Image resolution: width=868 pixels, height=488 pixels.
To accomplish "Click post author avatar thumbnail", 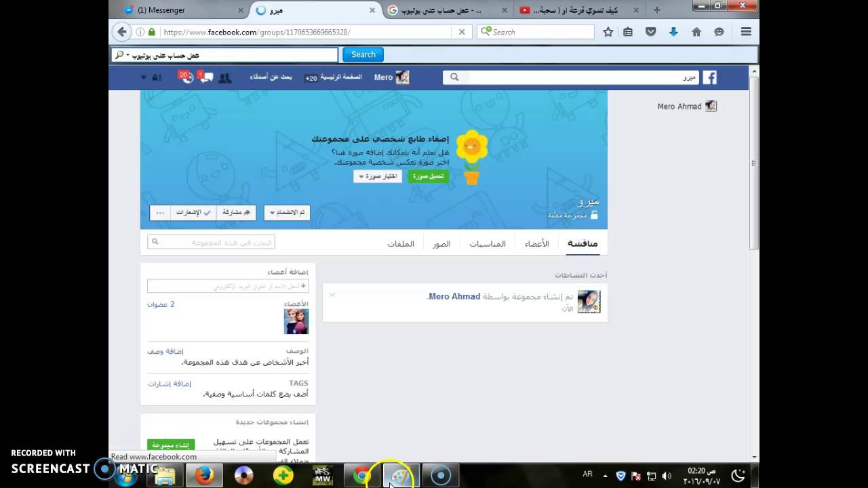I will [589, 302].
